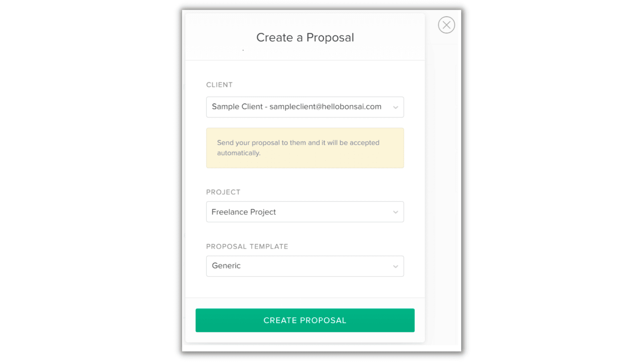Expand the Client dropdown chevron
The height and width of the screenshot is (362, 644).
(x=396, y=107)
